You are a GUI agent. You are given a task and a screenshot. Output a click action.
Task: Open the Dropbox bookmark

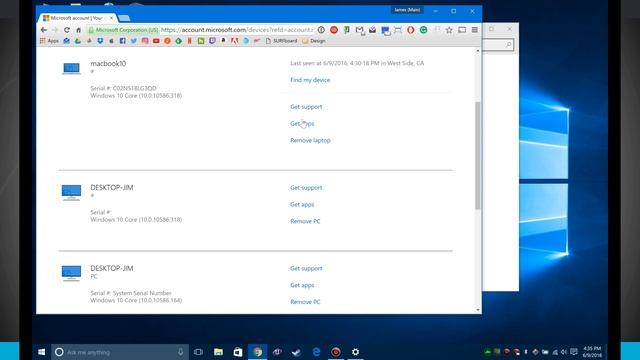[100, 41]
